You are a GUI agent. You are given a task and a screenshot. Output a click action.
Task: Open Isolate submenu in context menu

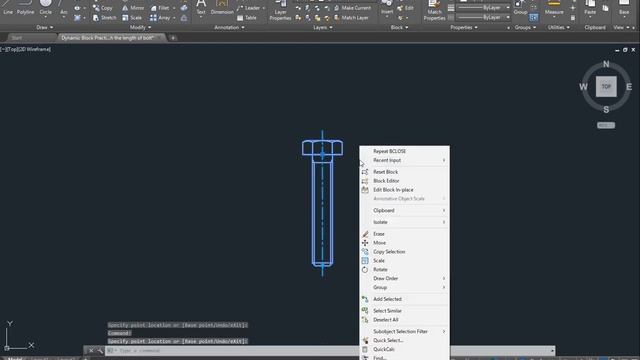(x=404, y=222)
